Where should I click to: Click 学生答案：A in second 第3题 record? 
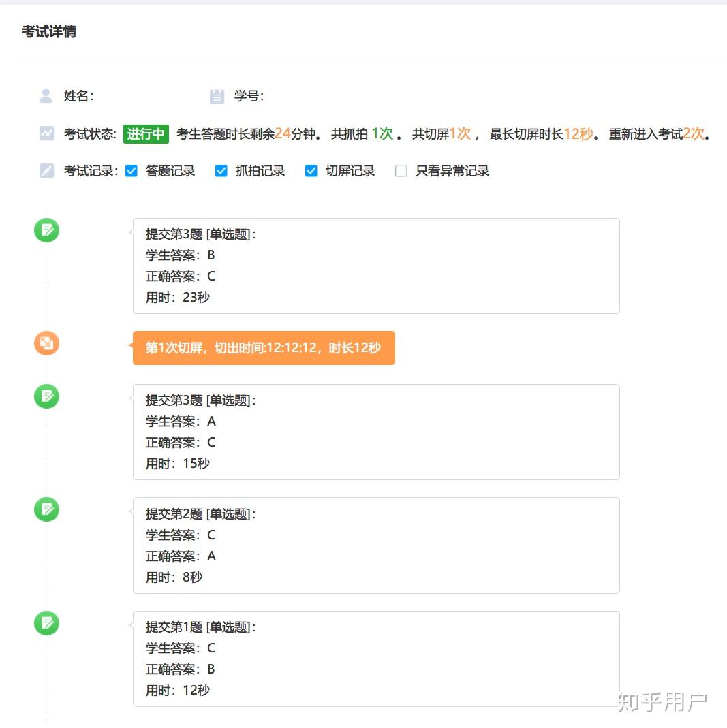pos(181,421)
